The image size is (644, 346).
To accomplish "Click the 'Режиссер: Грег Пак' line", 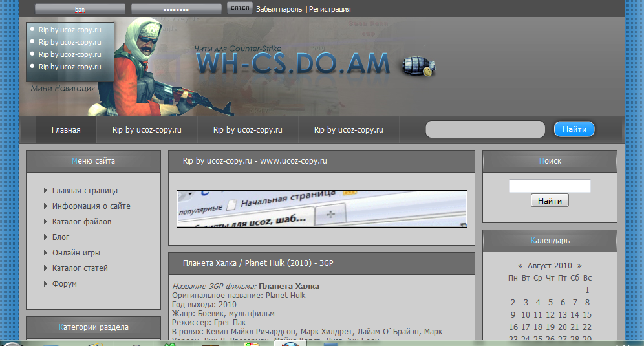I will pos(209,323).
